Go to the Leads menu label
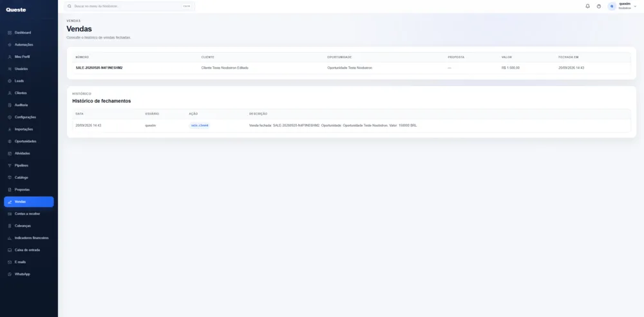This screenshot has width=644, height=317. (x=19, y=81)
